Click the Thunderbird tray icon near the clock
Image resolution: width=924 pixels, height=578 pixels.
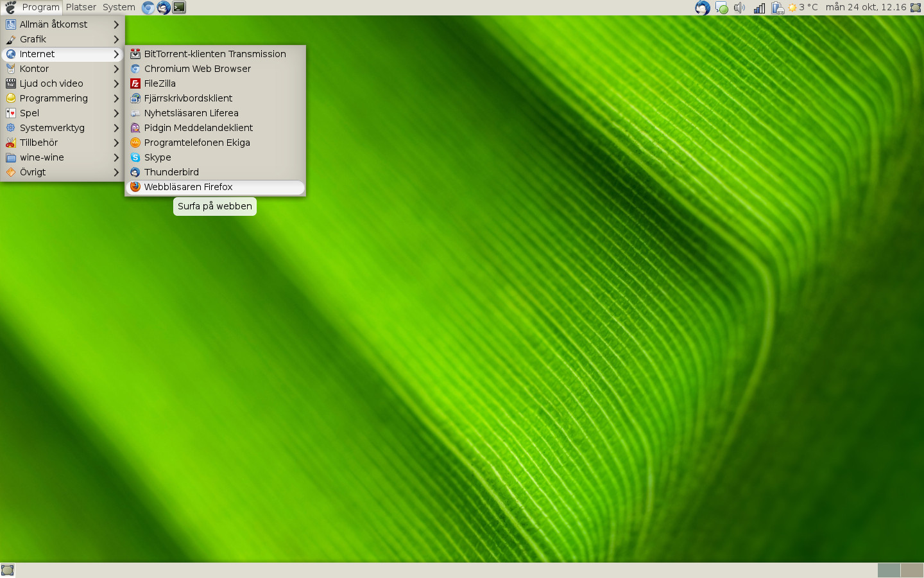coord(703,8)
